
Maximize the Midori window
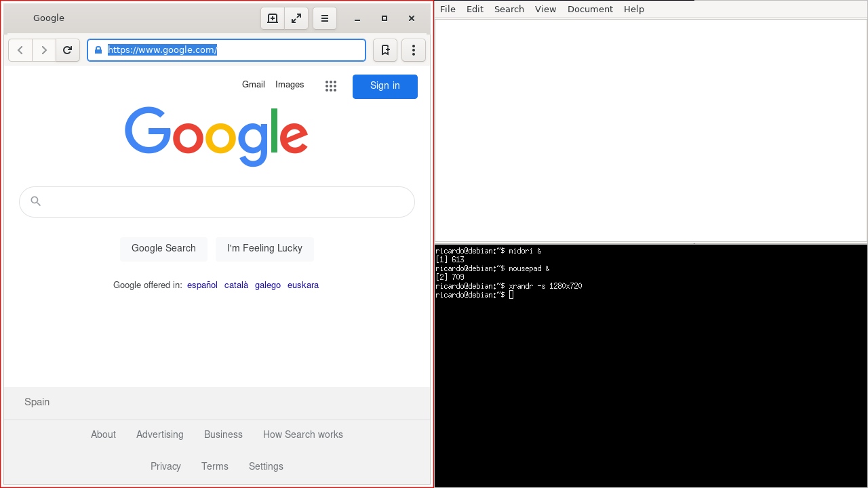coord(384,18)
